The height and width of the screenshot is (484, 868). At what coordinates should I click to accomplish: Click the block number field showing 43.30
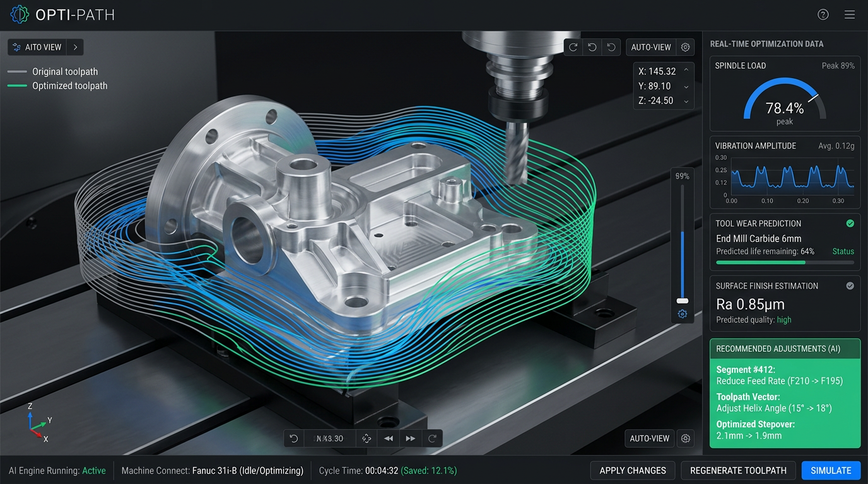pos(329,439)
